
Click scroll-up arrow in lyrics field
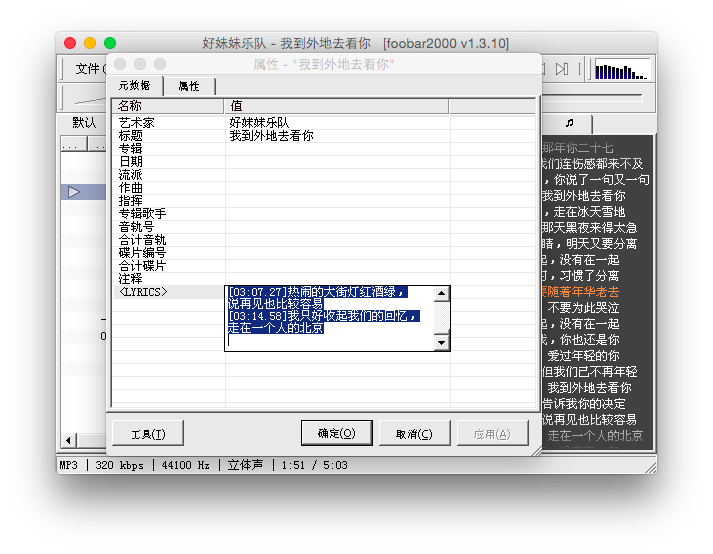coord(441,294)
